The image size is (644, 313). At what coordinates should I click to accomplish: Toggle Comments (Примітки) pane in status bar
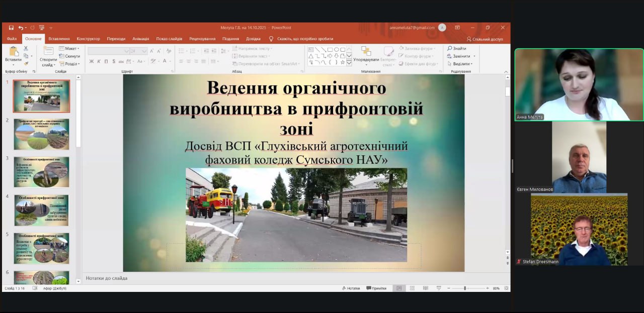(376, 288)
